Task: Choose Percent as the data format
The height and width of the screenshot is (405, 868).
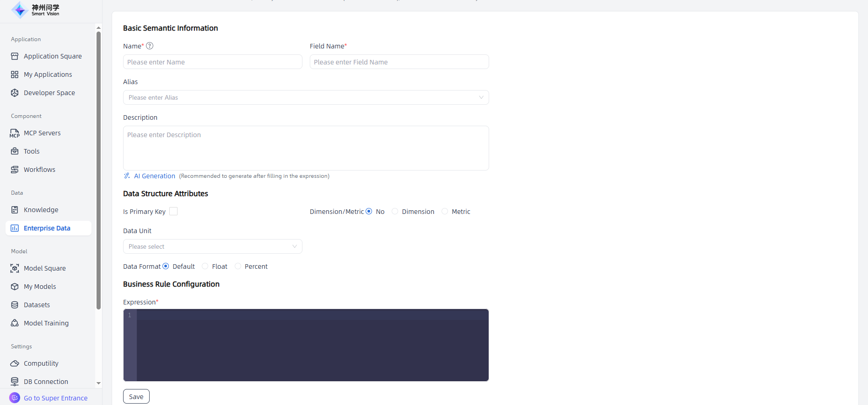Action: [238, 266]
